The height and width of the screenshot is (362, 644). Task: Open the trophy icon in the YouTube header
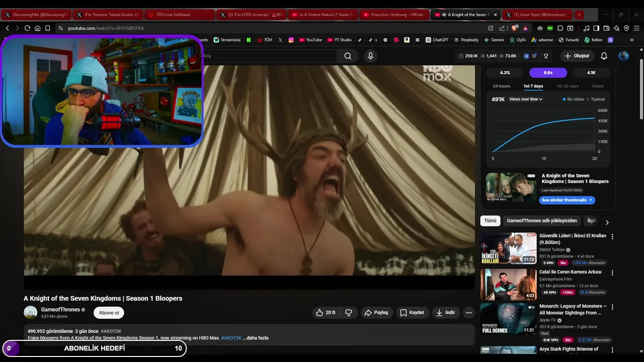pyautogui.click(x=546, y=56)
